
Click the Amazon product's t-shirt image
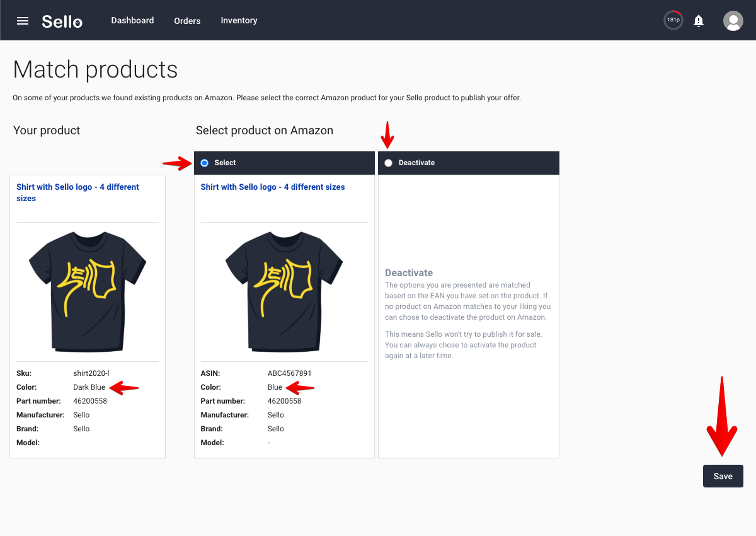(284, 291)
